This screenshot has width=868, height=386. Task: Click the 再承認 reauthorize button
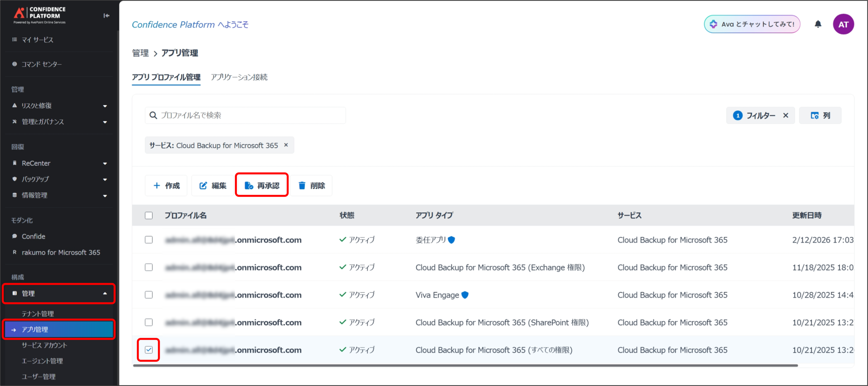pyautogui.click(x=262, y=186)
